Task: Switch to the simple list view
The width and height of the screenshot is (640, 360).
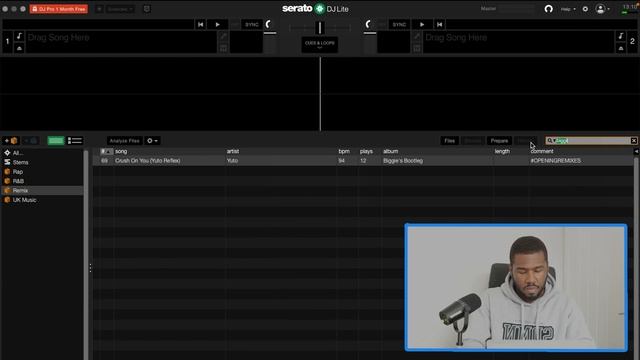Action: click(75, 141)
